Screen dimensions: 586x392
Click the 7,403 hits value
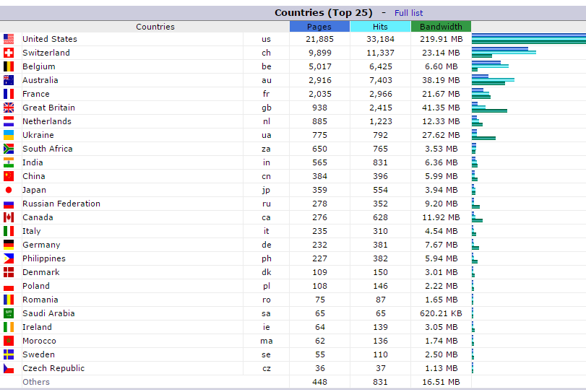(381, 80)
